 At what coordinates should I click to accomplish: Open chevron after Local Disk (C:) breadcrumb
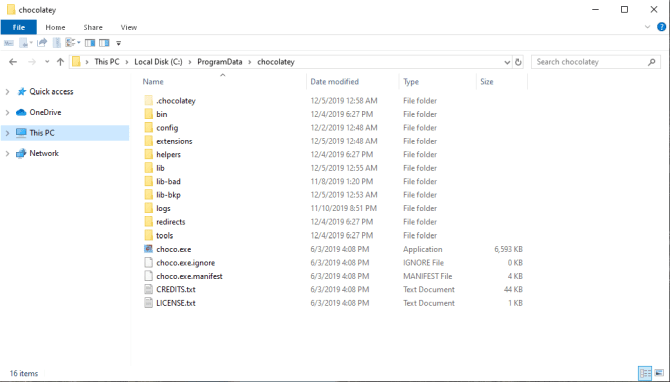click(x=189, y=62)
